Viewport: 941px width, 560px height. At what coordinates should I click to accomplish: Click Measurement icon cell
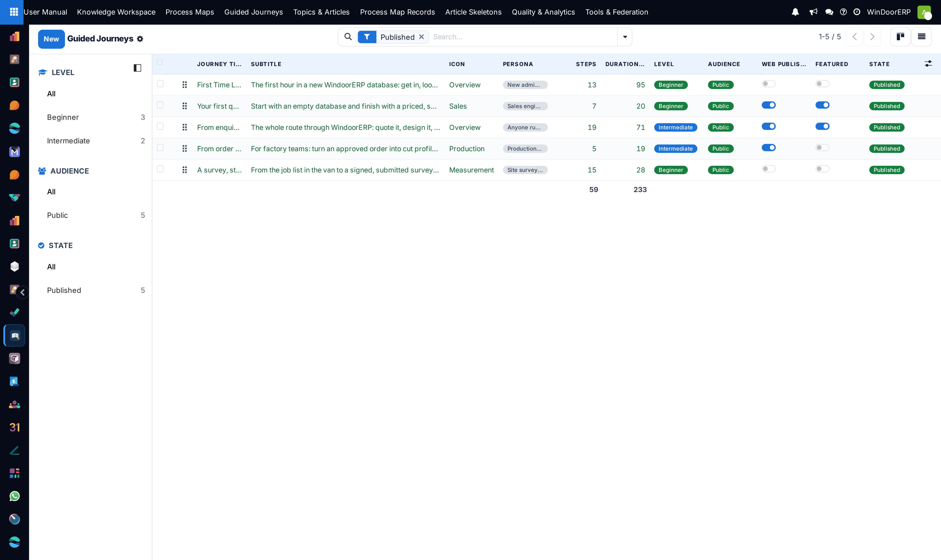471,170
